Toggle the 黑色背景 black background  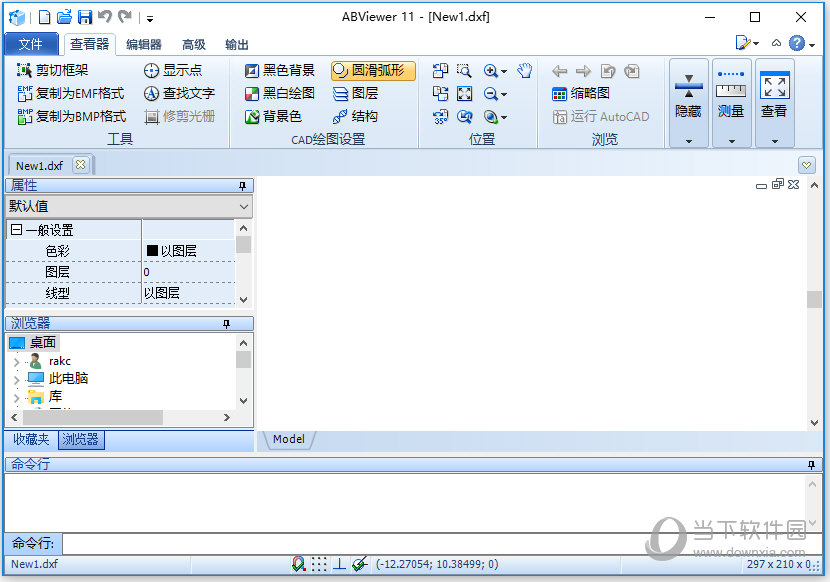[279, 70]
